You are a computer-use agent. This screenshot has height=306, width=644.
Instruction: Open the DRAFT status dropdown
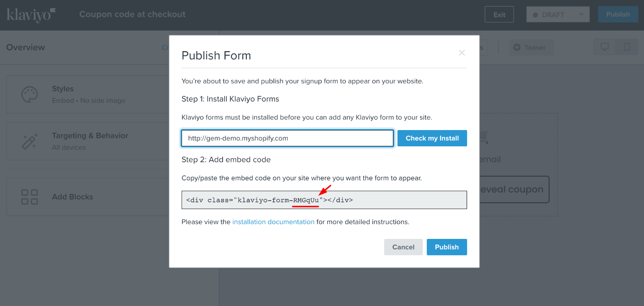pyautogui.click(x=558, y=15)
